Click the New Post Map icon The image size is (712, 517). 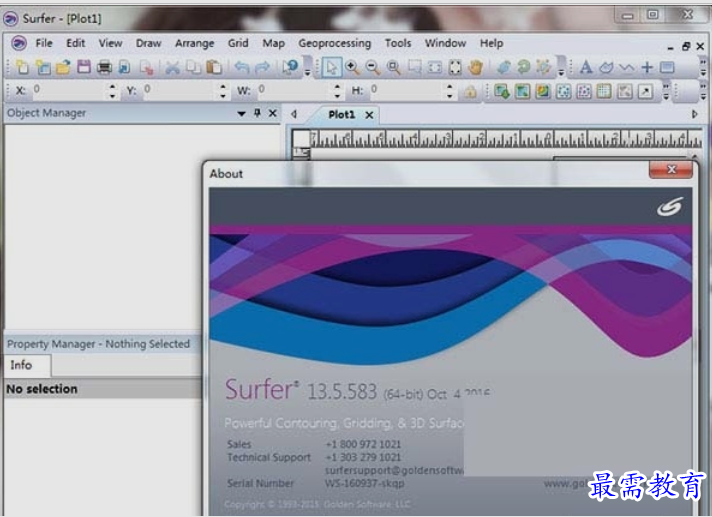[564, 91]
